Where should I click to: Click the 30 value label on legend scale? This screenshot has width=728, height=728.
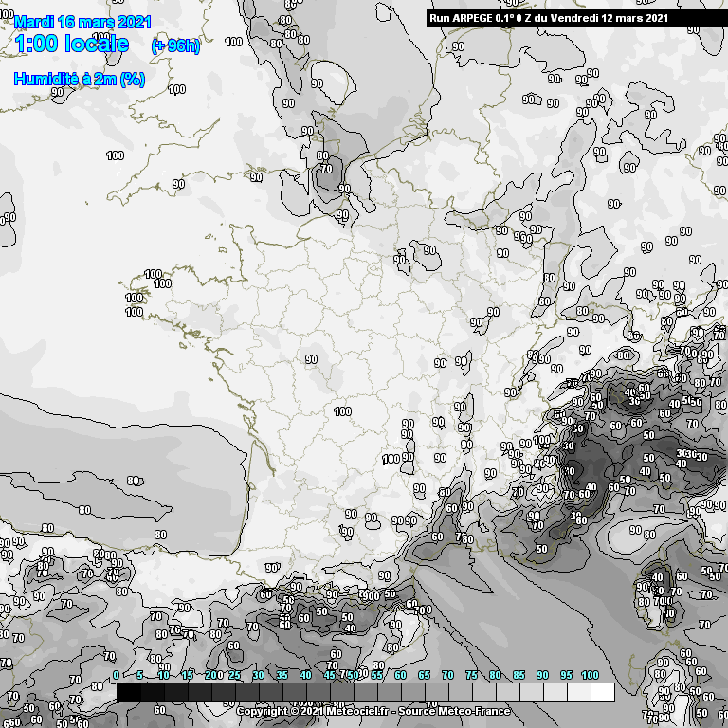point(258,675)
